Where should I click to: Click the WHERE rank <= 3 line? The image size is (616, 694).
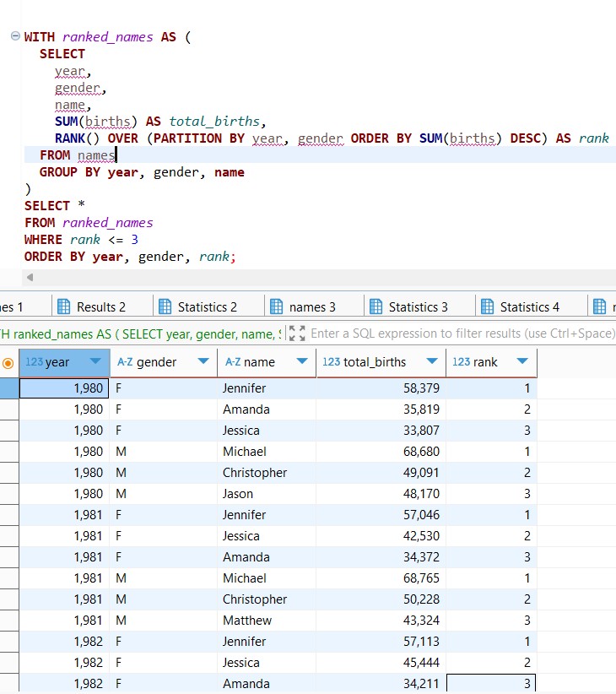(x=81, y=240)
